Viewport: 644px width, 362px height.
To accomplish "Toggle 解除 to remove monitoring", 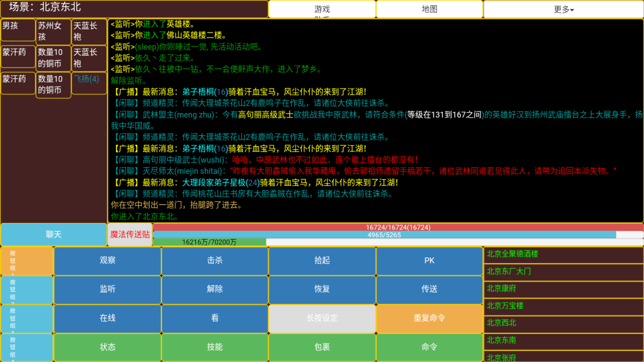I will click(215, 289).
